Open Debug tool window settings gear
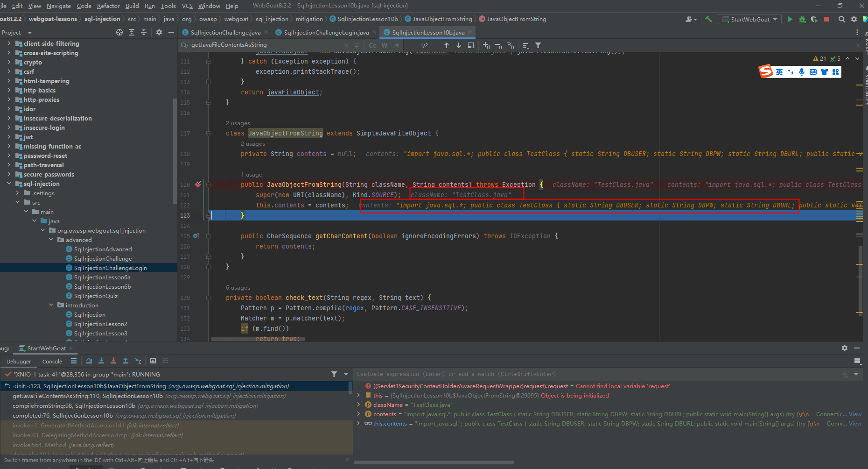This screenshot has height=469, width=868. pyautogui.click(x=845, y=348)
